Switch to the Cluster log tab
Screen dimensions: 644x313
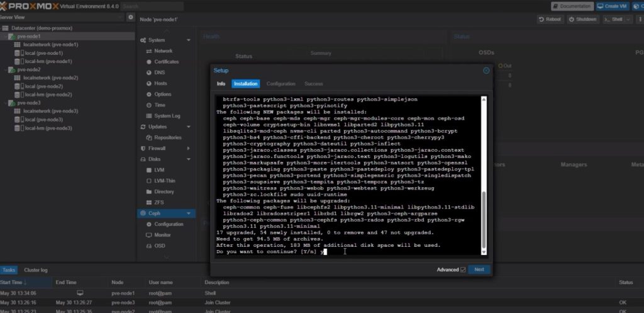(36, 270)
